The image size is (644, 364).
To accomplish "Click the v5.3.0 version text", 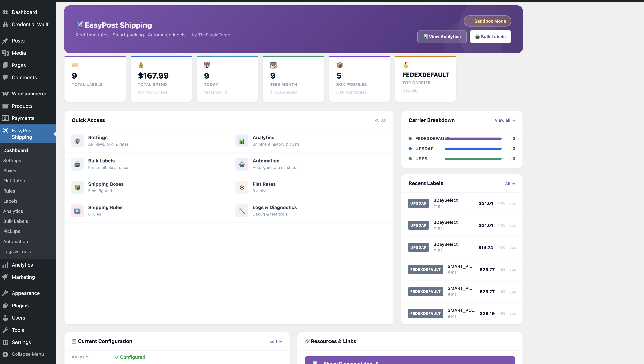I will [x=380, y=120].
